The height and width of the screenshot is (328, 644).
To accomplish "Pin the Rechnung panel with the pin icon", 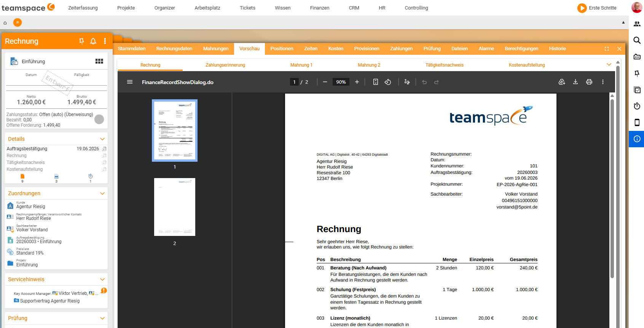I will [81, 41].
